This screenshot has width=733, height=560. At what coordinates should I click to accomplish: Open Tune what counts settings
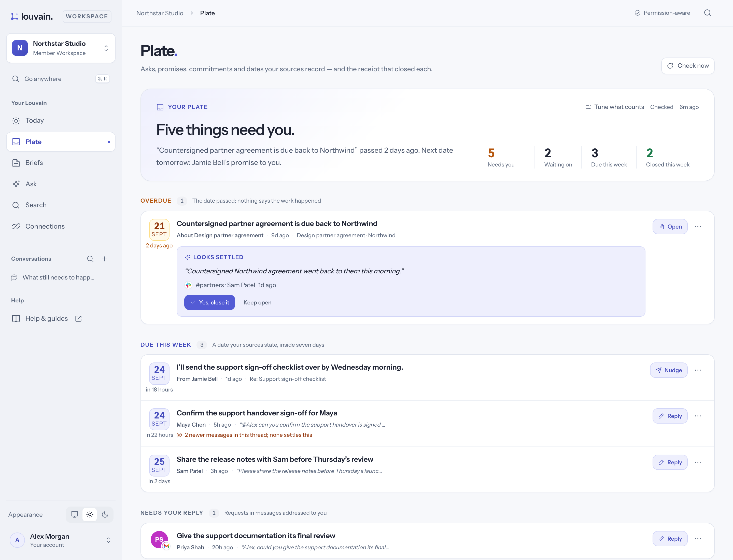(615, 107)
